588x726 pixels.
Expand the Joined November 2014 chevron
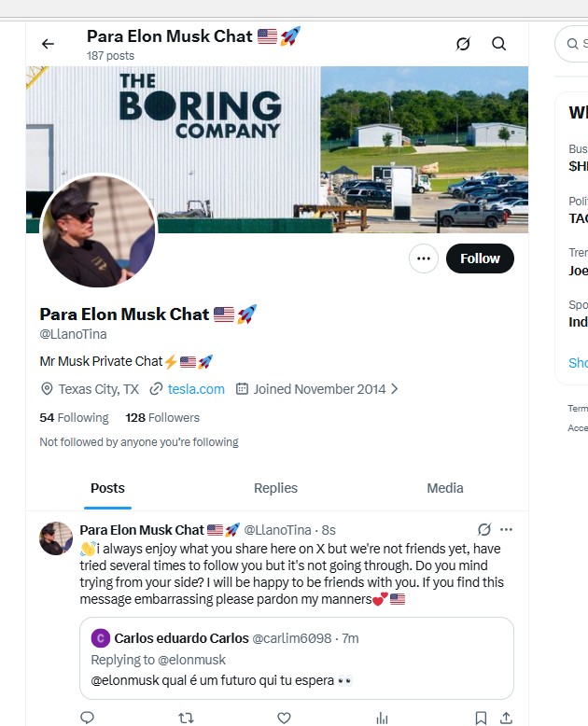(x=395, y=389)
